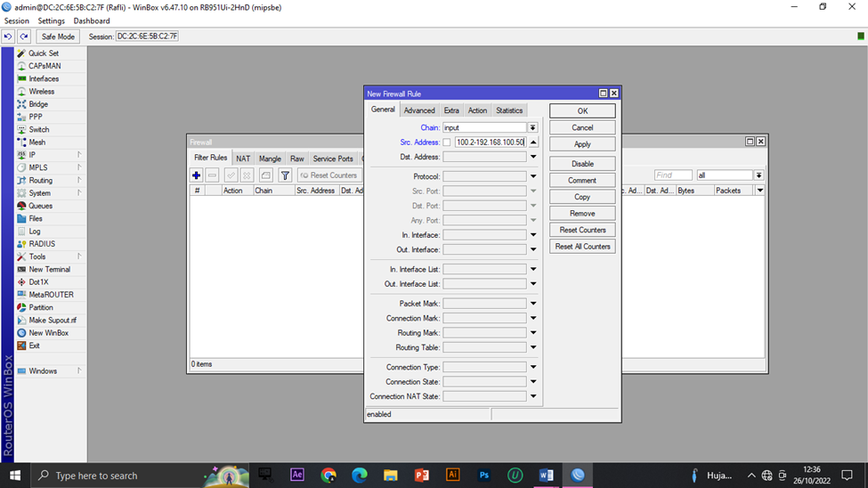This screenshot has height=488, width=868.
Task: Open Dot1X menu entry
Action: coord(38,282)
